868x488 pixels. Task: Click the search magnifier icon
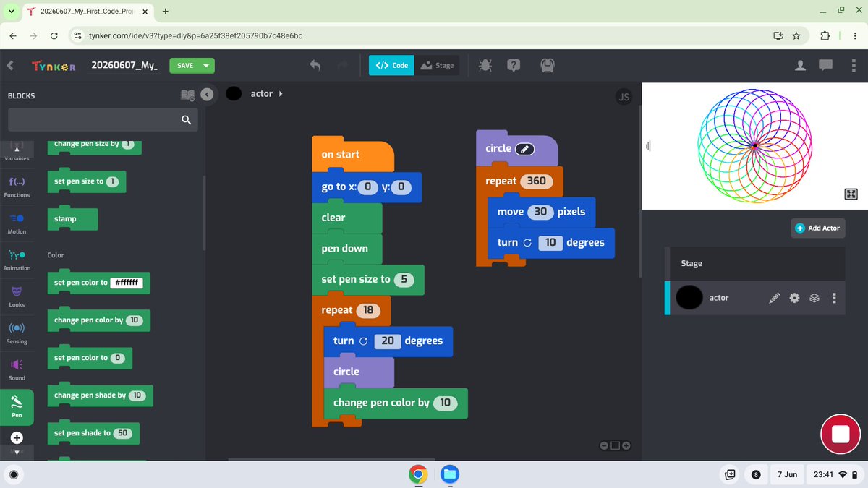coord(187,120)
